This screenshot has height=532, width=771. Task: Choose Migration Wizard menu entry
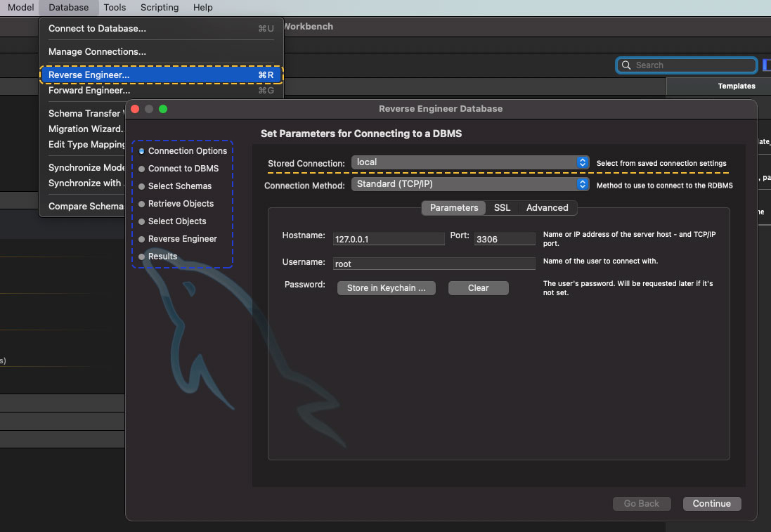click(x=86, y=129)
